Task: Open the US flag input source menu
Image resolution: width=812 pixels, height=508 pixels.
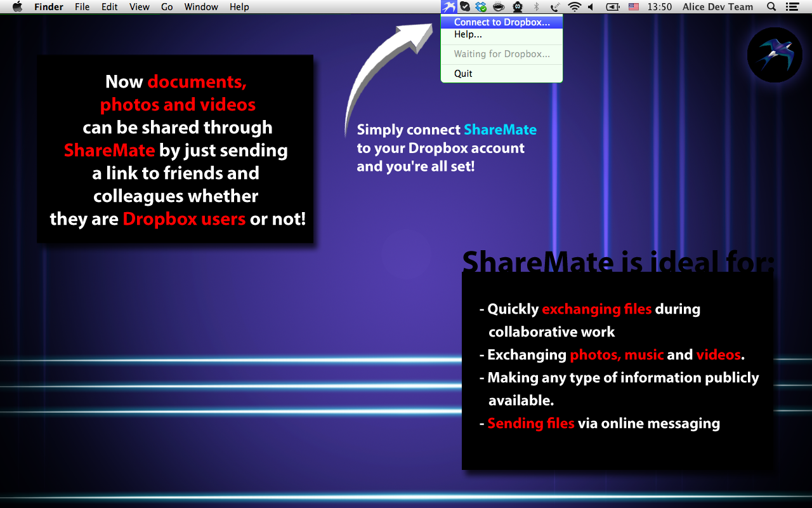Action: coord(633,7)
